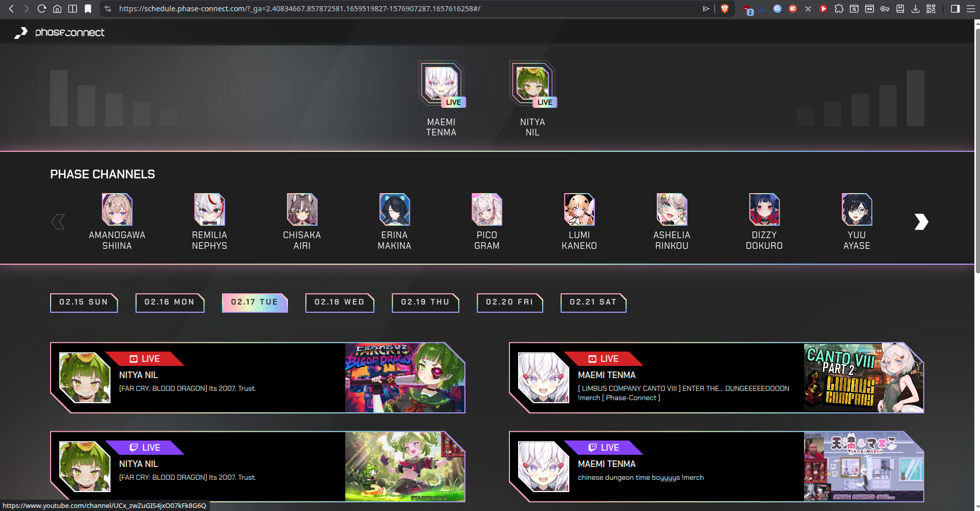
Task: Click the NITYA NIL name under live banner
Action: (532, 127)
